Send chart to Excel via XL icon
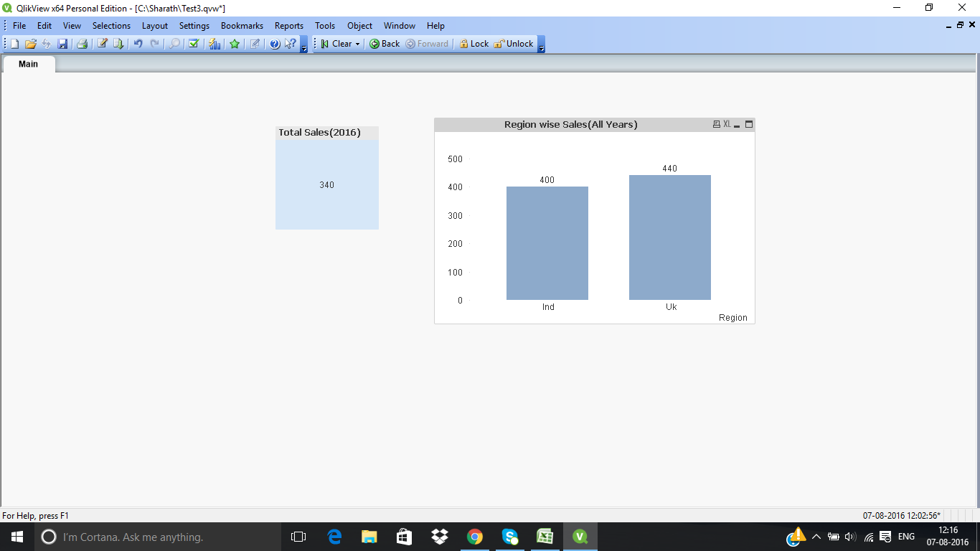This screenshot has width=980, height=551. pyautogui.click(x=727, y=125)
